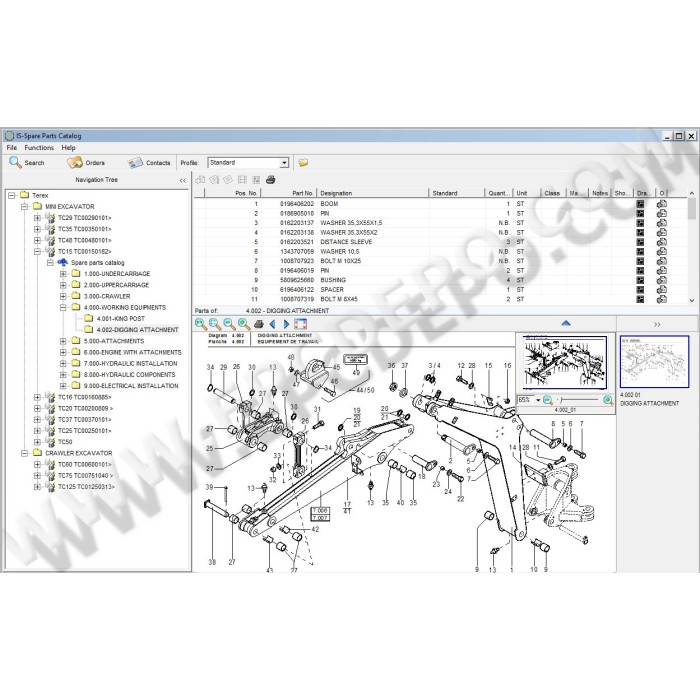Open the Profile dropdown set to Standard

pyautogui.click(x=248, y=162)
